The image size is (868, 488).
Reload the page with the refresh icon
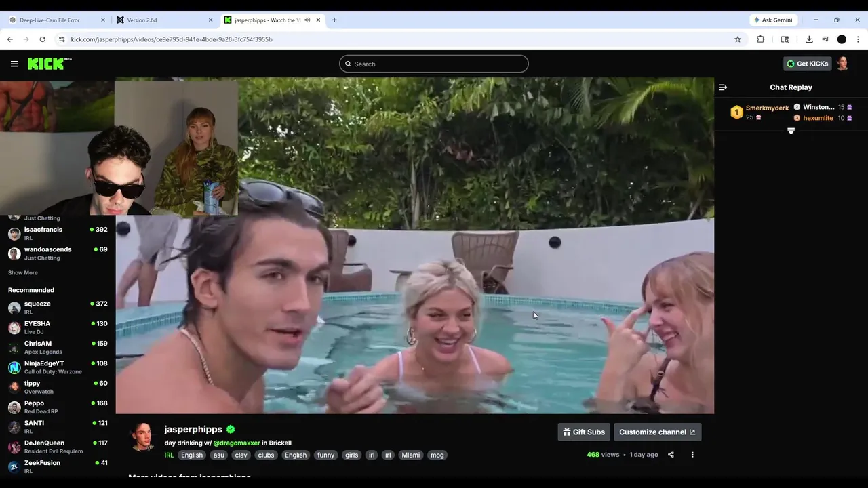(x=42, y=39)
